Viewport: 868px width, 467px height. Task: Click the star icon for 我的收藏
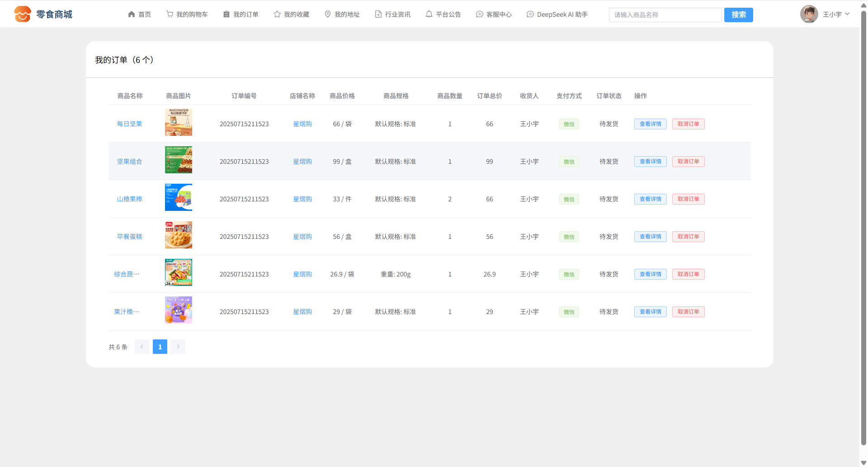(x=277, y=14)
